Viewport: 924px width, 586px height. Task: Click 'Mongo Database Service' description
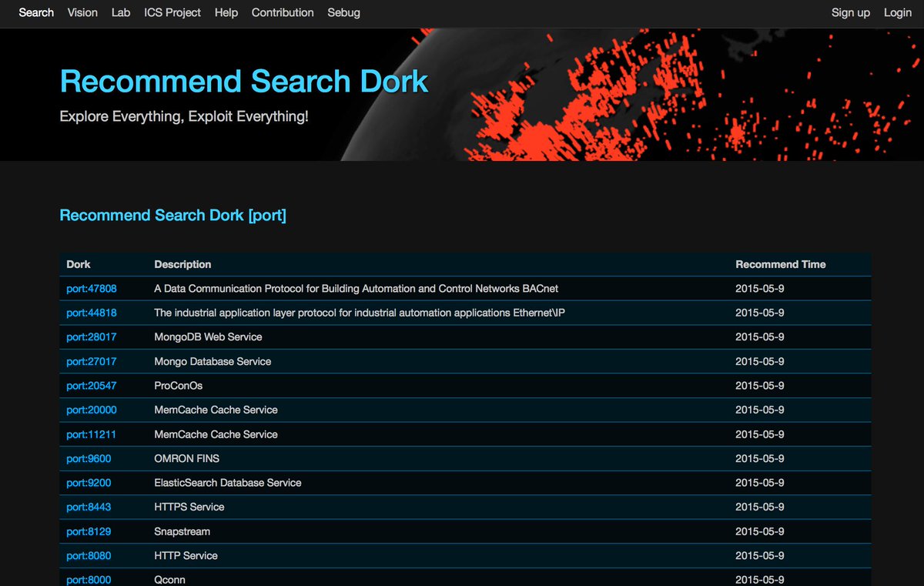coord(213,361)
